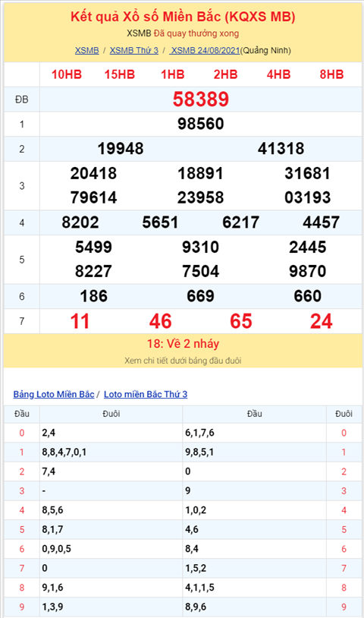Click third prize number 18891
The image size is (364, 618).
coord(201,173)
